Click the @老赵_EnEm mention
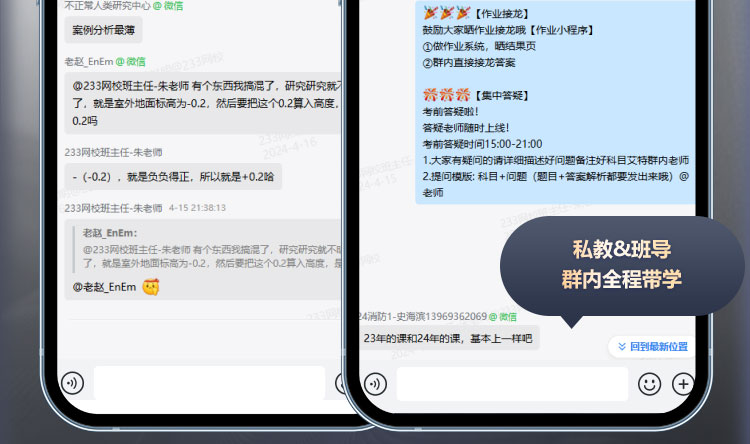This screenshot has width=750, height=444. (104, 287)
